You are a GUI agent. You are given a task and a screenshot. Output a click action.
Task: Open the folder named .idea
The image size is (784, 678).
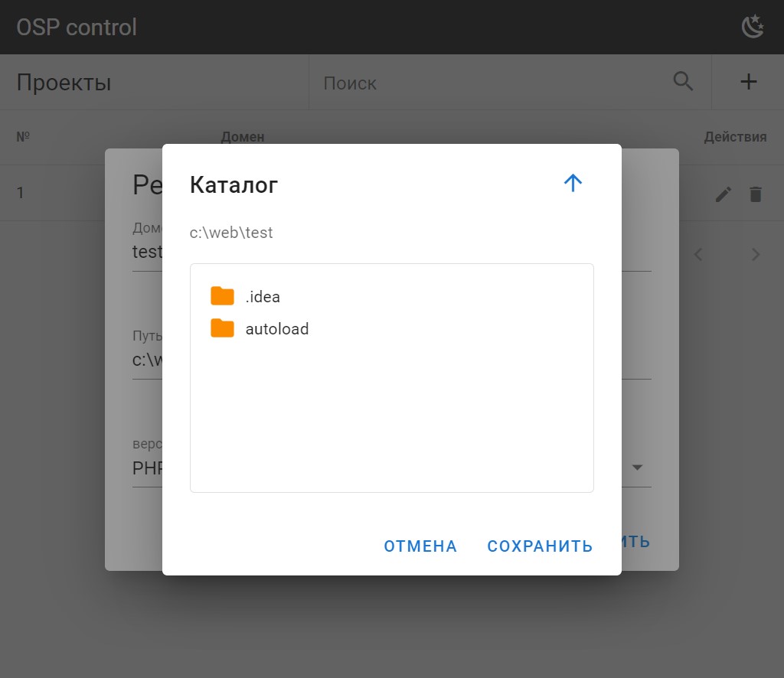click(x=263, y=297)
